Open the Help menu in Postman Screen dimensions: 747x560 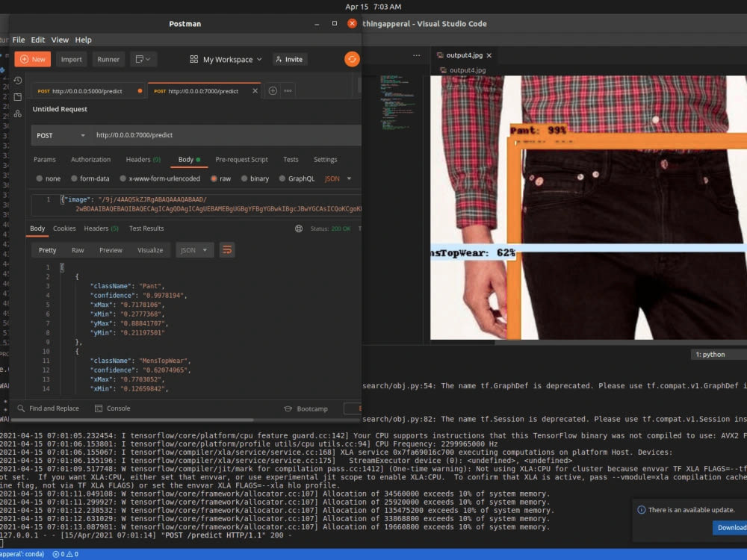(83, 40)
